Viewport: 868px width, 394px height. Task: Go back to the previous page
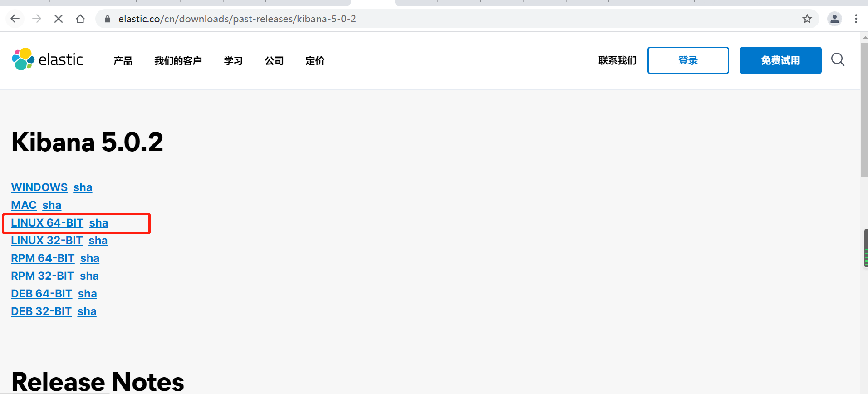click(x=15, y=19)
